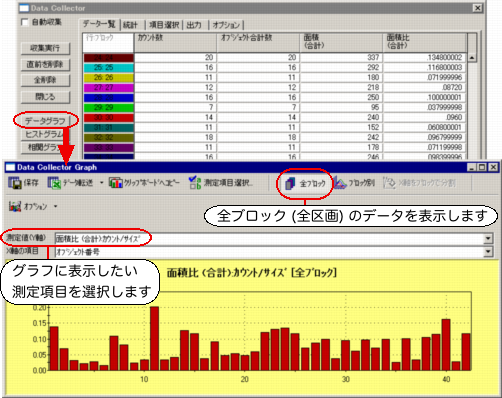Close the Data Collector window
Screen dimensions: 502x398
(x=478, y=8)
